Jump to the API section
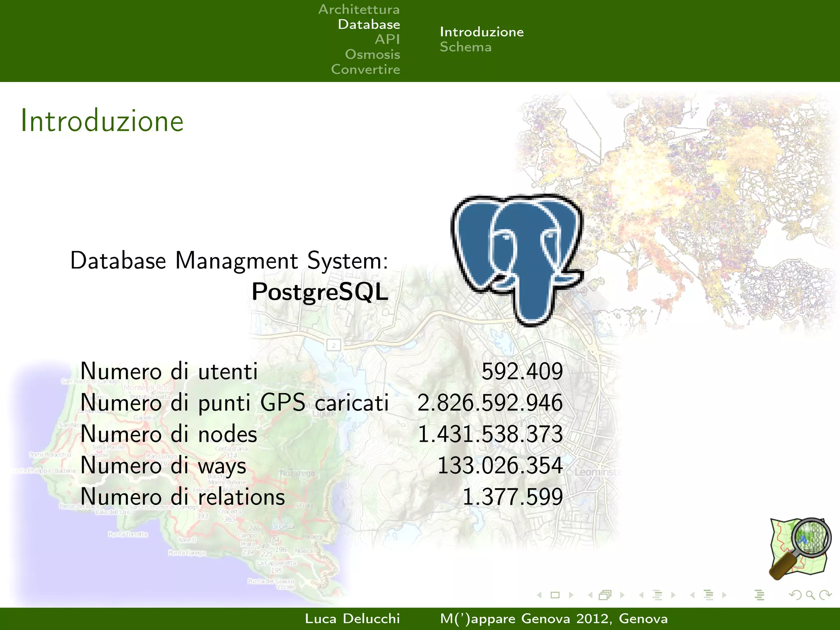Screen dimensions: 840x630 click(387, 39)
